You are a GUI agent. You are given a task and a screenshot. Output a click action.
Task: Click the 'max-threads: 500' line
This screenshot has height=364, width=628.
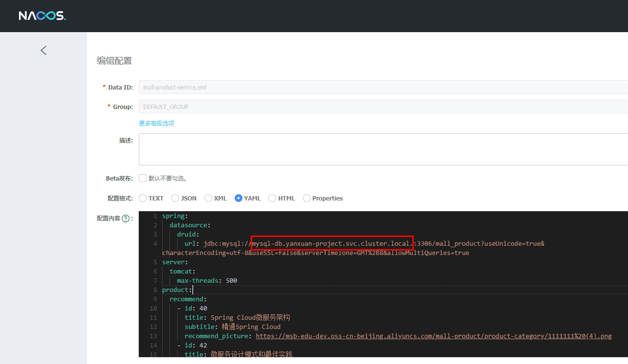pyautogui.click(x=207, y=280)
